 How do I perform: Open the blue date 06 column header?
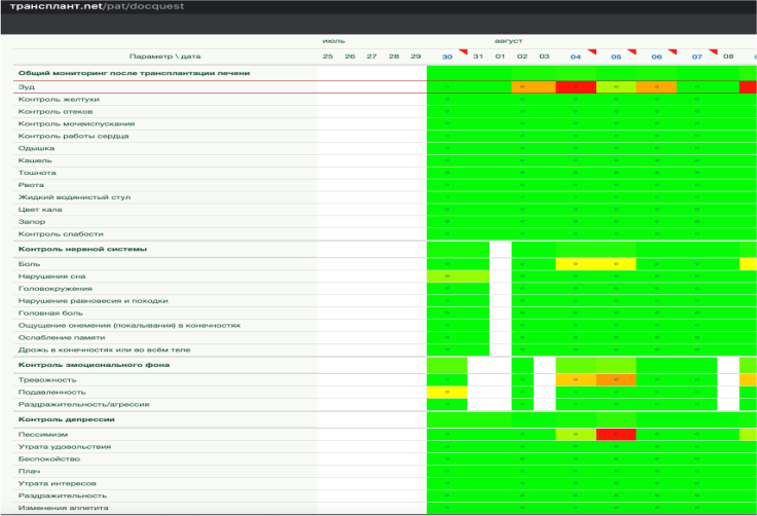coord(656,57)
